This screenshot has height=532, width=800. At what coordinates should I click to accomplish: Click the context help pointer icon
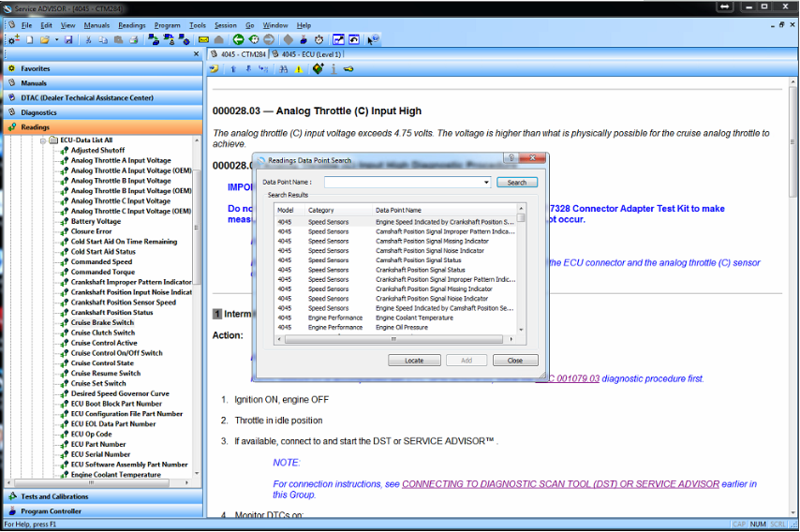pos(373,39)
